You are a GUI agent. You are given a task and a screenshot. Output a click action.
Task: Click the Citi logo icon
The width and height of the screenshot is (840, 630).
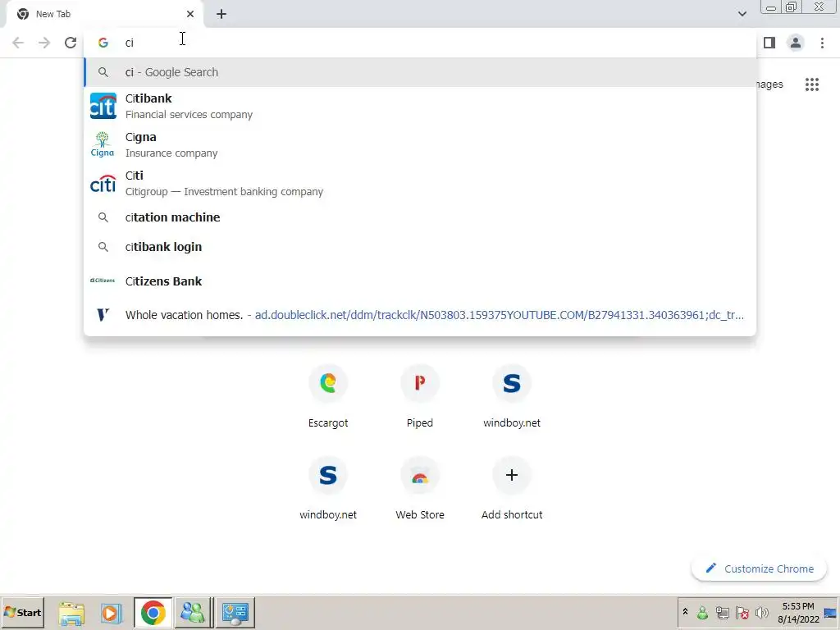103,183
